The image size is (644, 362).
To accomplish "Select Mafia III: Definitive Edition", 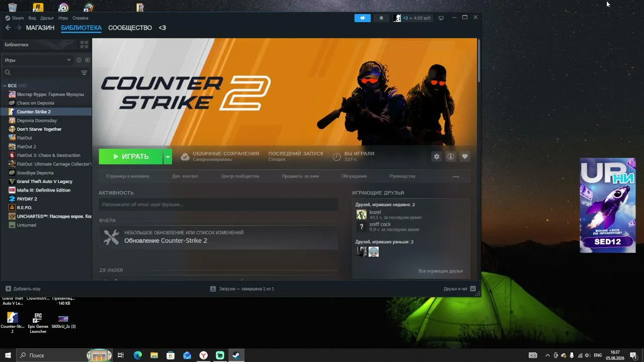I will [x=46, y=190].
